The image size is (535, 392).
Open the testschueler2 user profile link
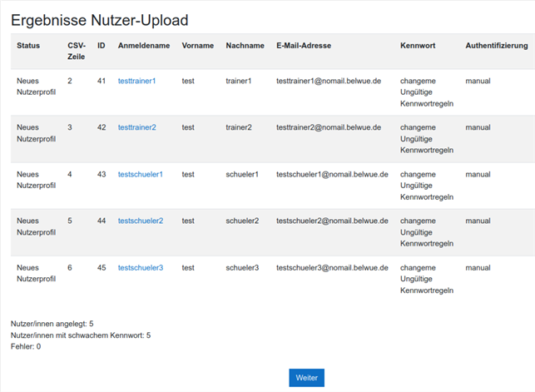[x=140, y=221]
